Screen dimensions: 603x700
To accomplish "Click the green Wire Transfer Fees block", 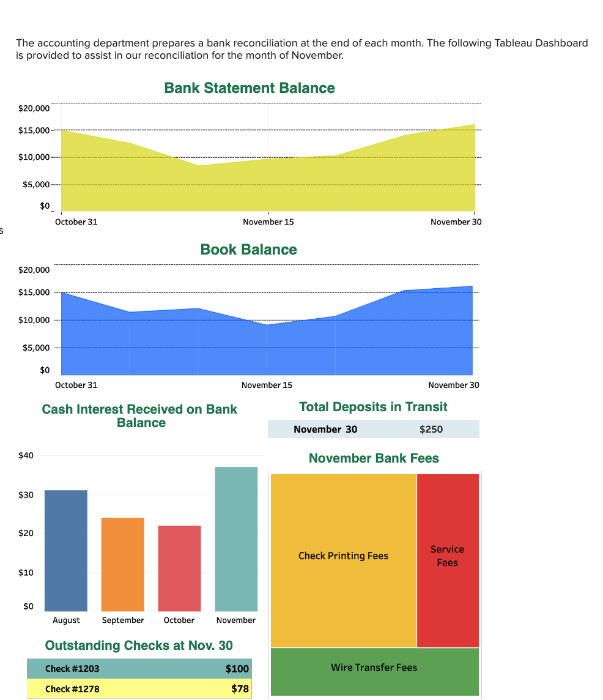I will 374,667.
